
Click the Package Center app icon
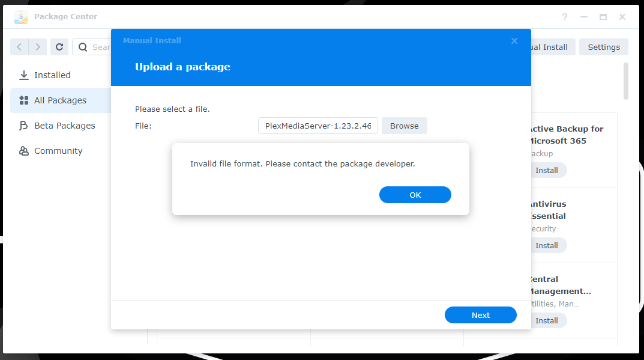[x=21, y=17]
